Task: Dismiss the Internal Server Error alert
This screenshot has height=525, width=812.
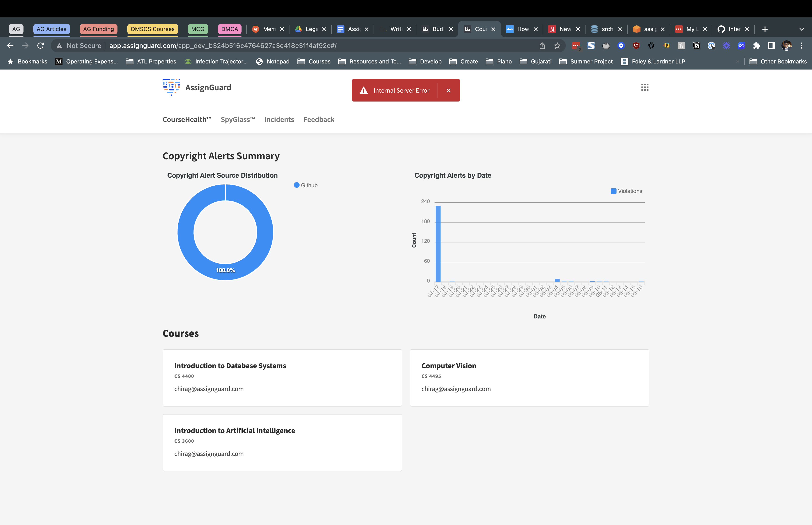Action: tap(449, 90)
